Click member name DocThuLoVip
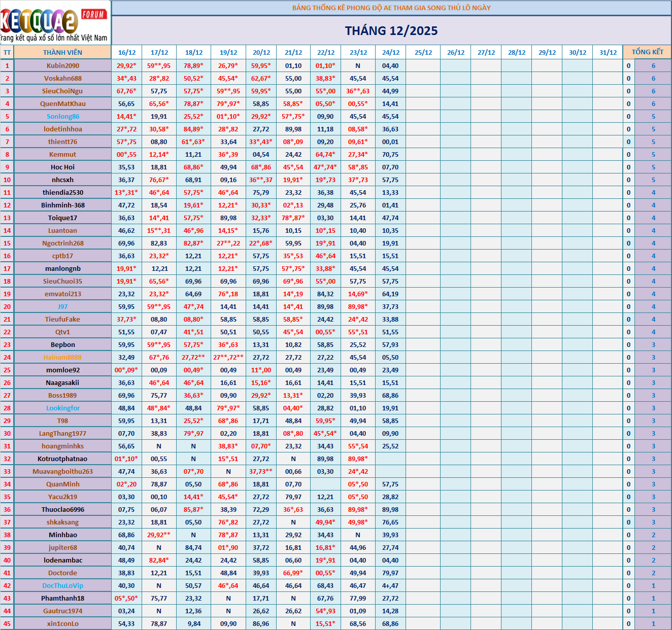Screen dimensions: 672x630 click(62, 585)
